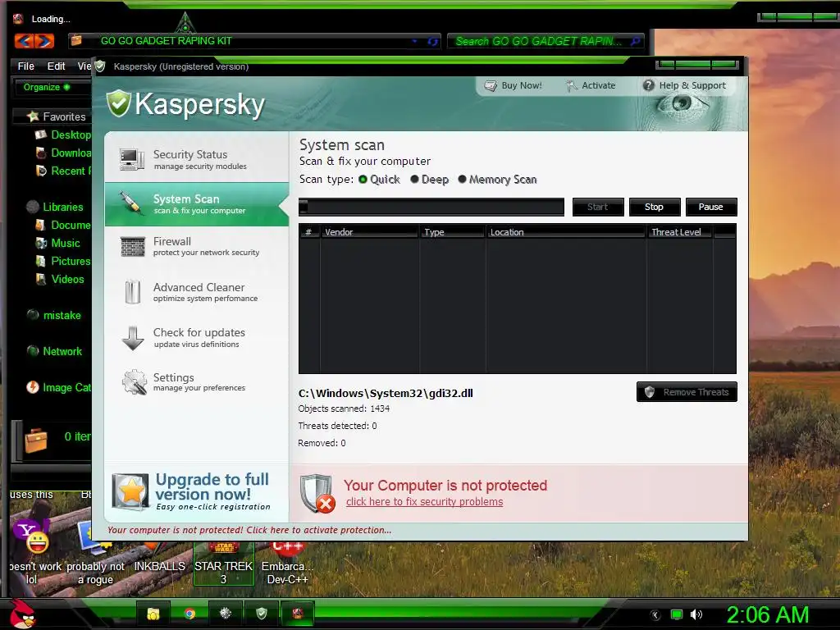Image resolution: width=840 pixels, height=630 pixels.
Task: Expand hidden tray icons arrow
Action: [x=655, y=614]
